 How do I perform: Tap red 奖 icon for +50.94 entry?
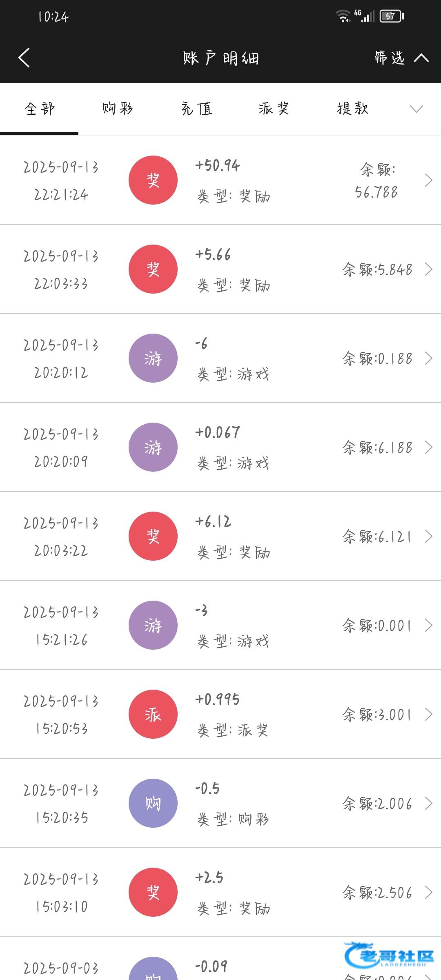coord(153,180)
